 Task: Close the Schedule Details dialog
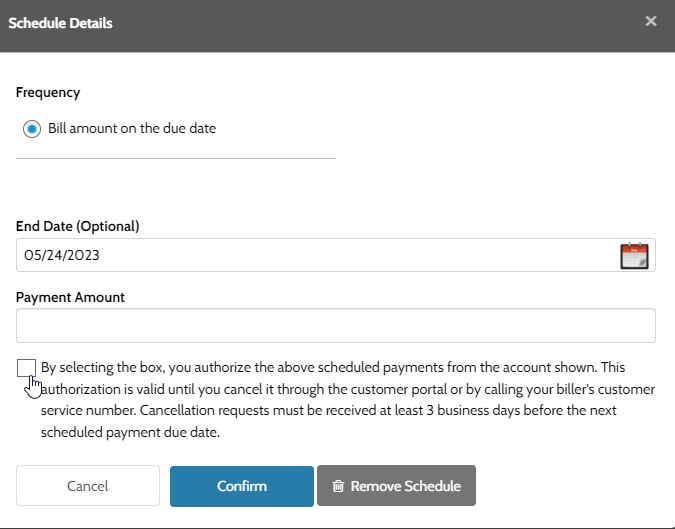651,21
